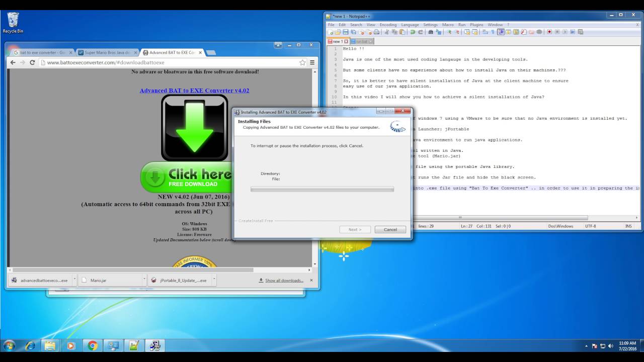Click Cancel in the installer dialog
The image size is (644, 362).
[390, 229]
